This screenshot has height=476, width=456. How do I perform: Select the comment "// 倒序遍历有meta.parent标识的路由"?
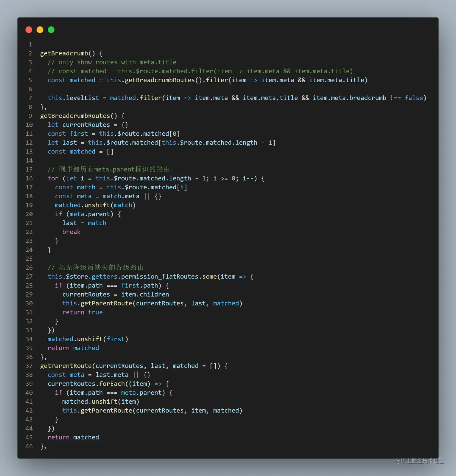109,169
